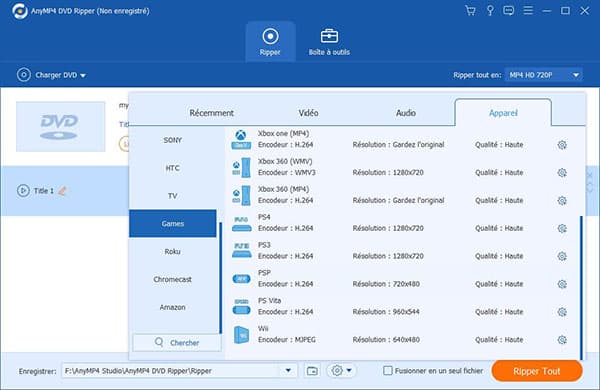Edit Title 1 name pencil icon
This screenshot has height=390, width=600.
(x=62, y=191)
